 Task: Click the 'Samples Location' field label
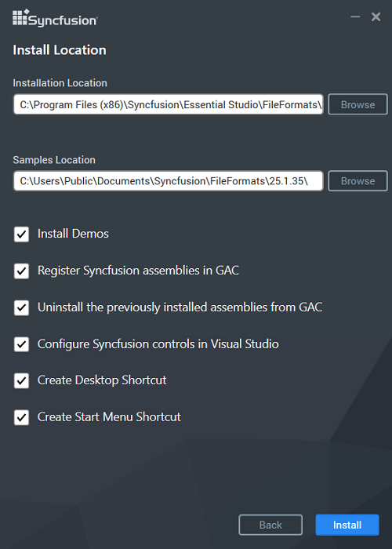(54, 160)
